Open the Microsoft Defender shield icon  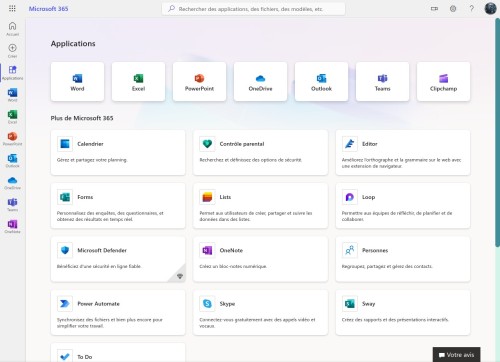coord(65,250)
